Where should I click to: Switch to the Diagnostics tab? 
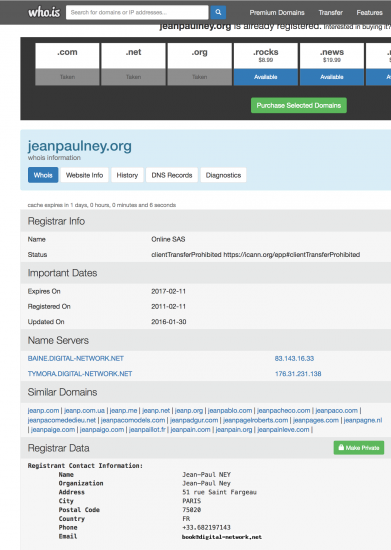(x=223, y=175)
